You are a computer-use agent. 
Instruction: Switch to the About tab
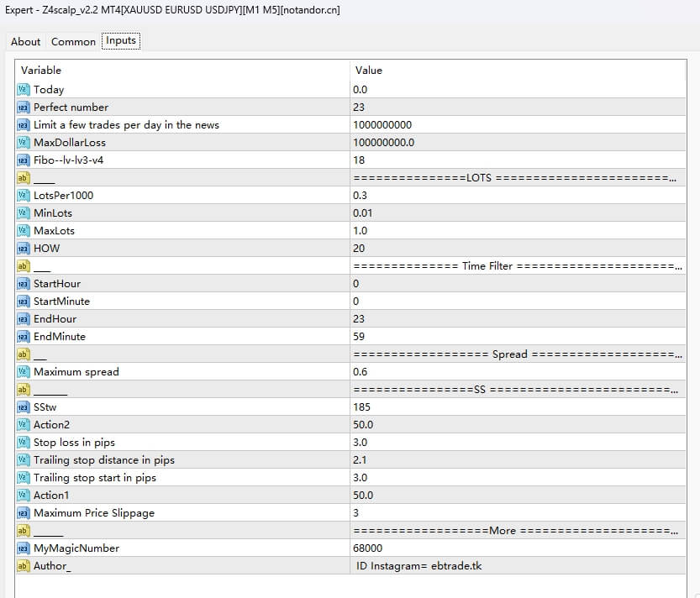25,41
